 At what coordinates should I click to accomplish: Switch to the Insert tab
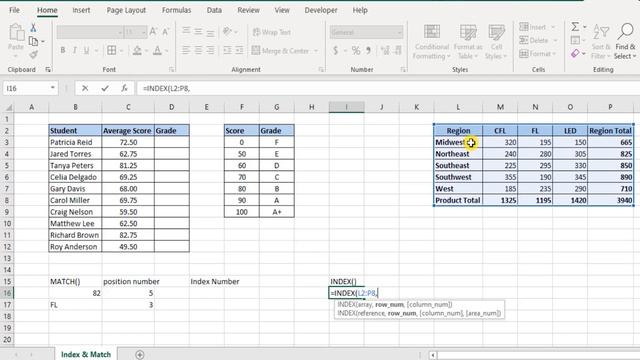(x=81, y=10)
